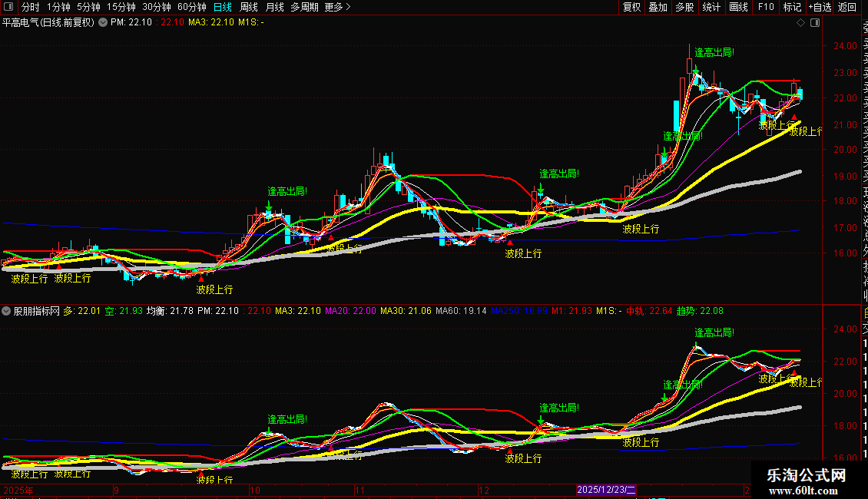The image size is (868, 499).
Task: Click the 返回 back button
Action: pyautogui.click(x=847, y=7)
